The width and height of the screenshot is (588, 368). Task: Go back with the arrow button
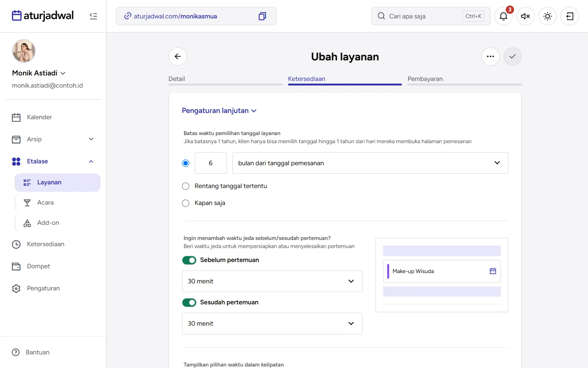[x=178, y=57]
